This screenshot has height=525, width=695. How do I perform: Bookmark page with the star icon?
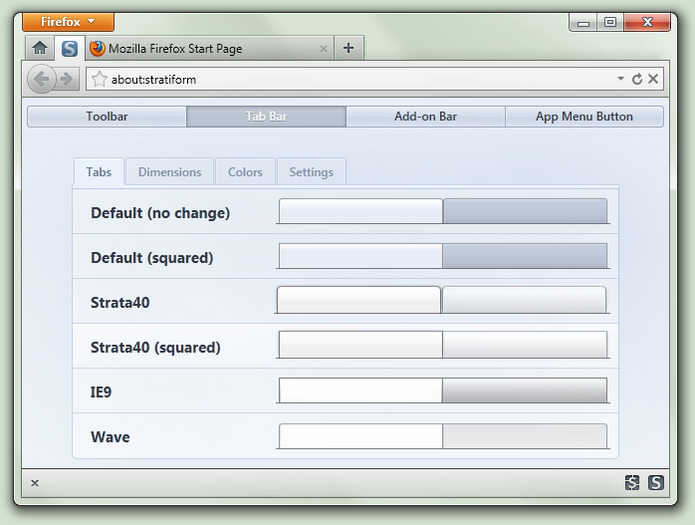(x=99, y=79)
